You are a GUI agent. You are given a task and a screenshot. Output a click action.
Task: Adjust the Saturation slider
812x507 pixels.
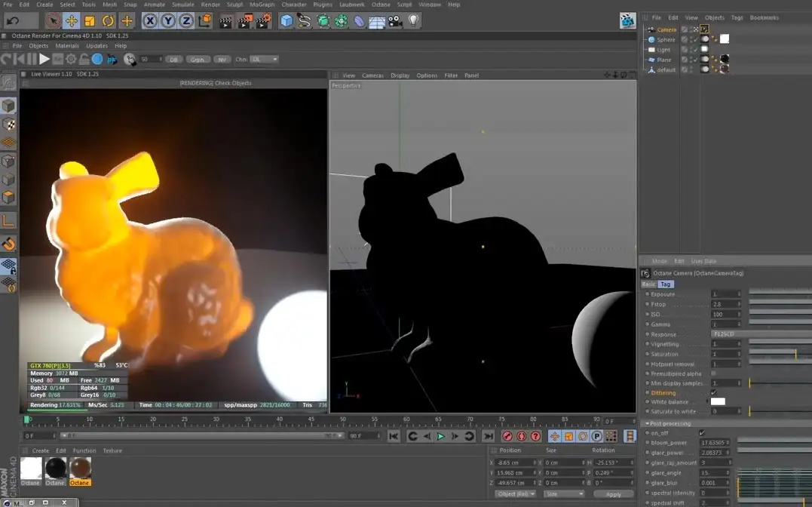pos(780,354)
